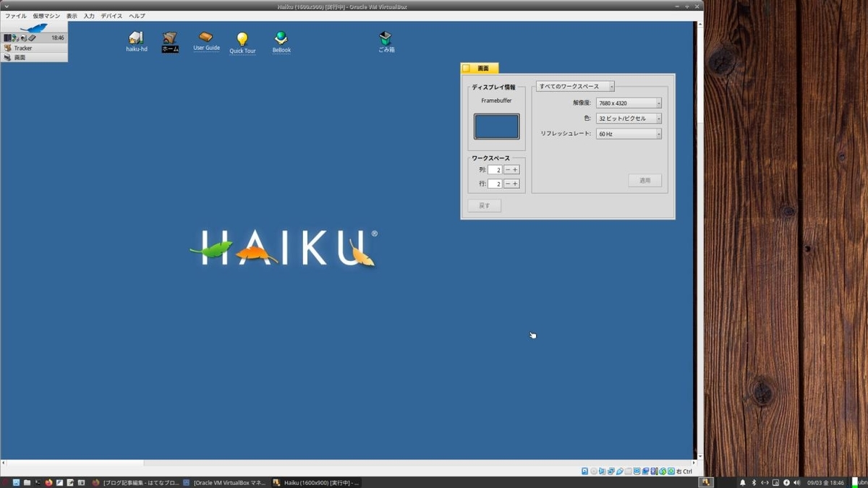The height and width of the screenshot is (488, 868).
Task: Click the VirtualBox shared folders status icon
Action: (x=628, y=471)
